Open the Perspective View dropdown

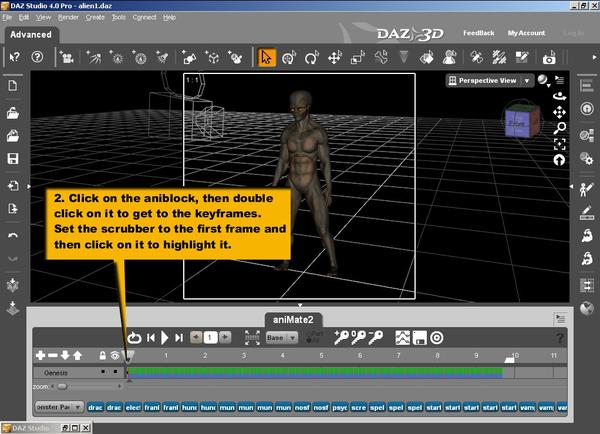coord(489,81)
